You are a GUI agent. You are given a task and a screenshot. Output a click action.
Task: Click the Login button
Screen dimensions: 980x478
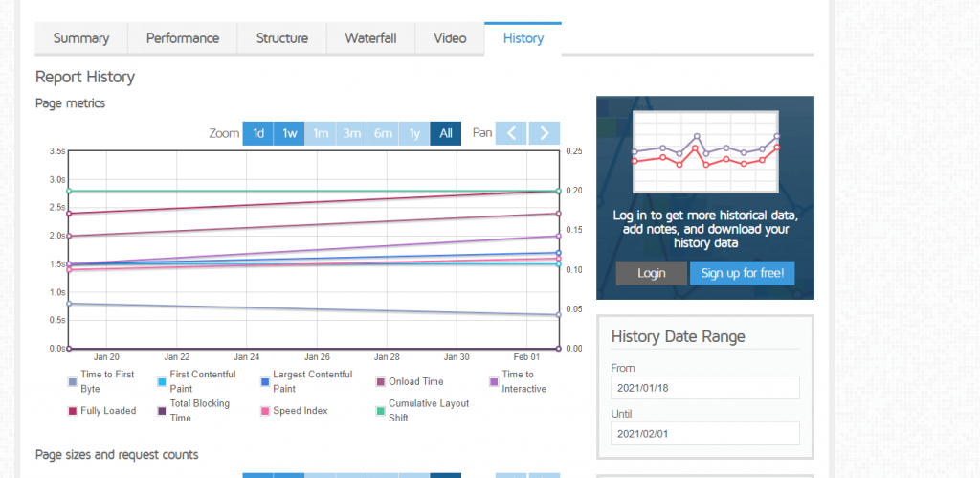(651, 273)
